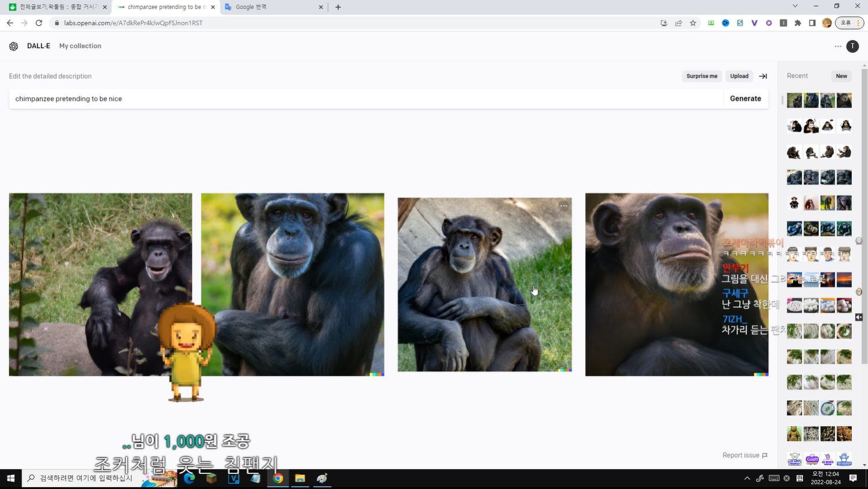
Task: Open options on the third chimpanzee image
Action: pos(563,206)
